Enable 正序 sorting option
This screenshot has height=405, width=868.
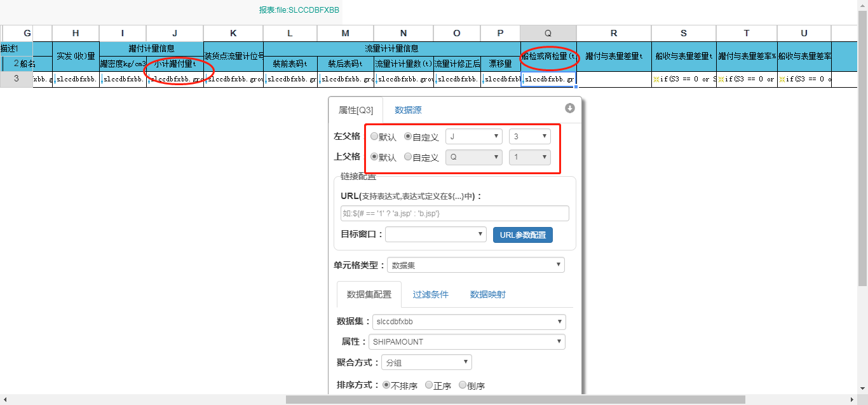429,384
